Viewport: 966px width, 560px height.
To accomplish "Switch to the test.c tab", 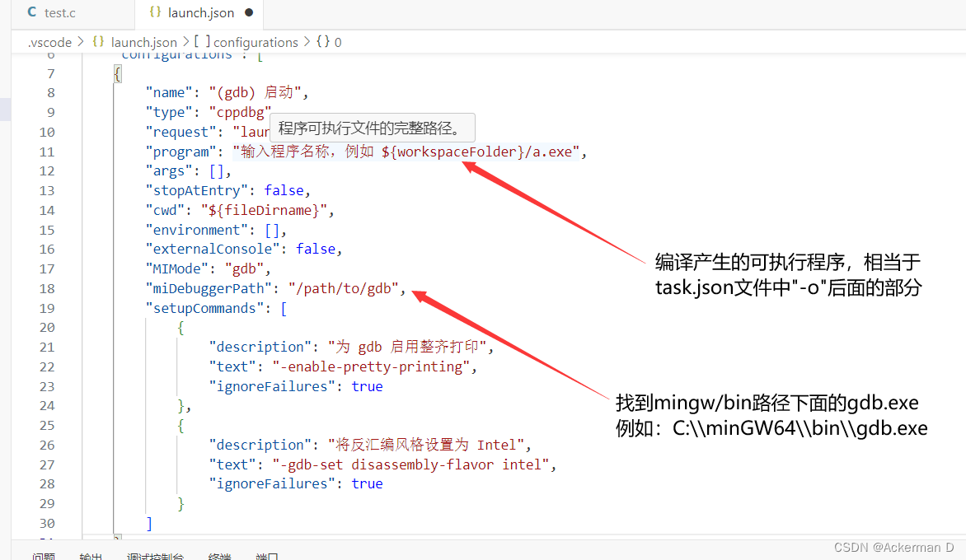I will click(59, 12).
